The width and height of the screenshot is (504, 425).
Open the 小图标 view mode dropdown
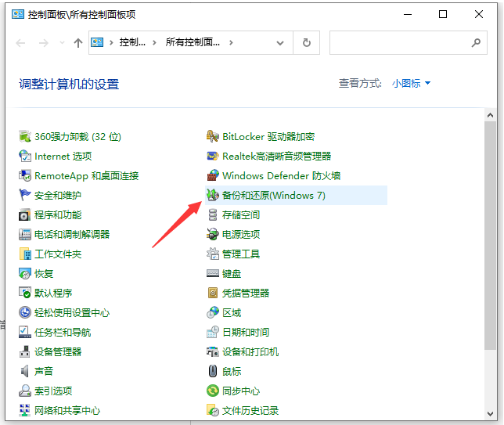point(411,84)
